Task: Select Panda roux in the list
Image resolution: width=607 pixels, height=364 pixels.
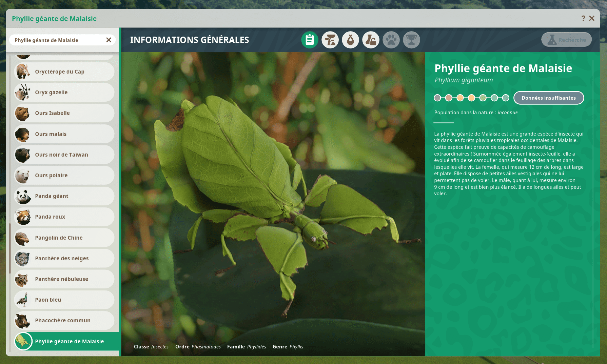Action: pos(64,217)
